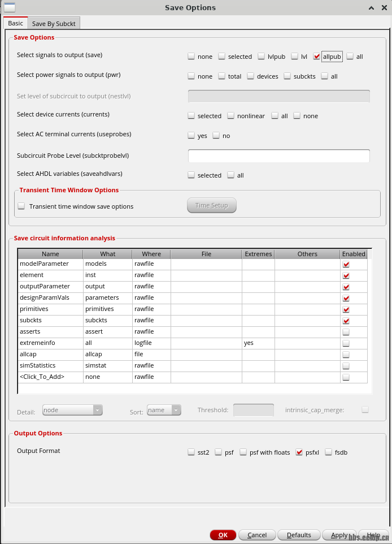
Task: Click the Threshold input field
Action: point(254,410)
